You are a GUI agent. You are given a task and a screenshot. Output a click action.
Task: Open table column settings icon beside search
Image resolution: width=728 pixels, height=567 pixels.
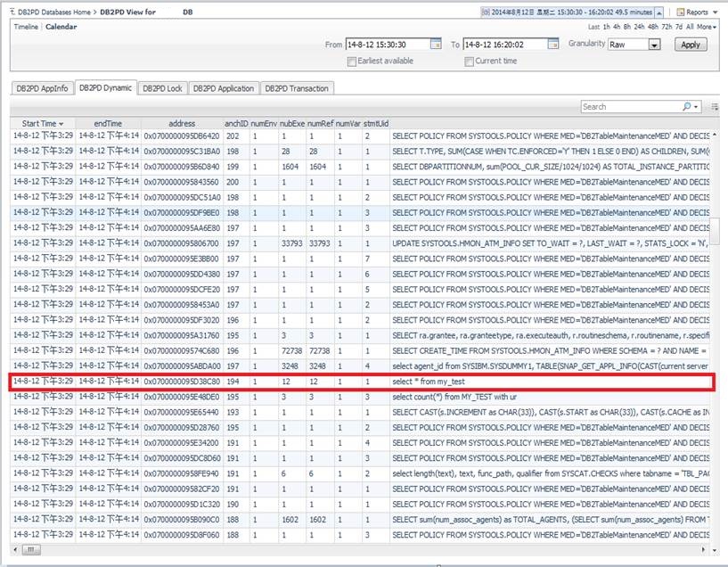click(714, 106)
